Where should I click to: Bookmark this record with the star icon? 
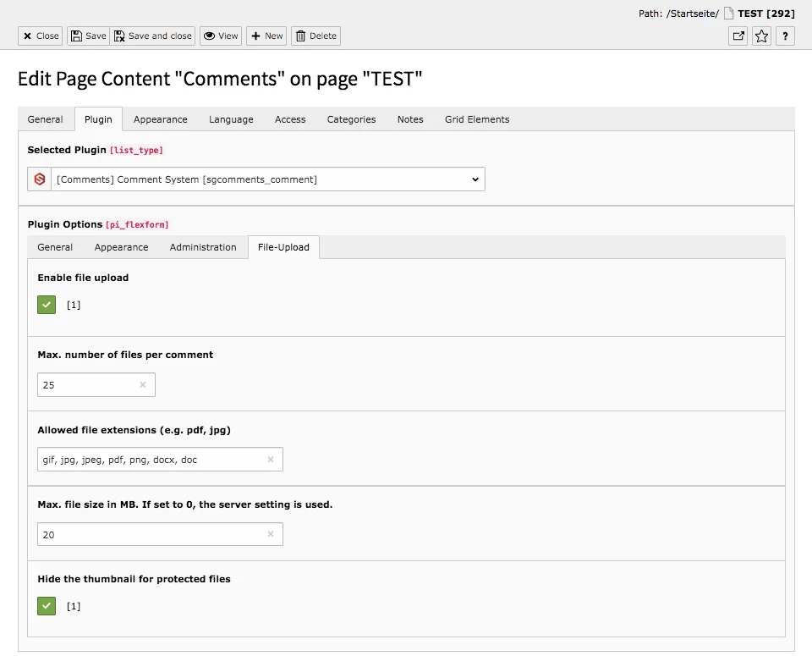click(x=760, y=36)
